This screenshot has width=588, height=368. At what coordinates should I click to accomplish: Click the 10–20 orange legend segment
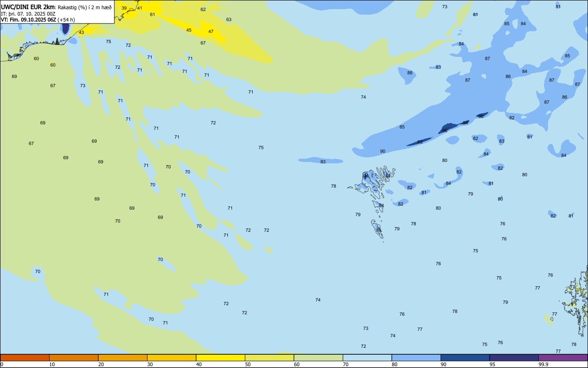[73, 357]
